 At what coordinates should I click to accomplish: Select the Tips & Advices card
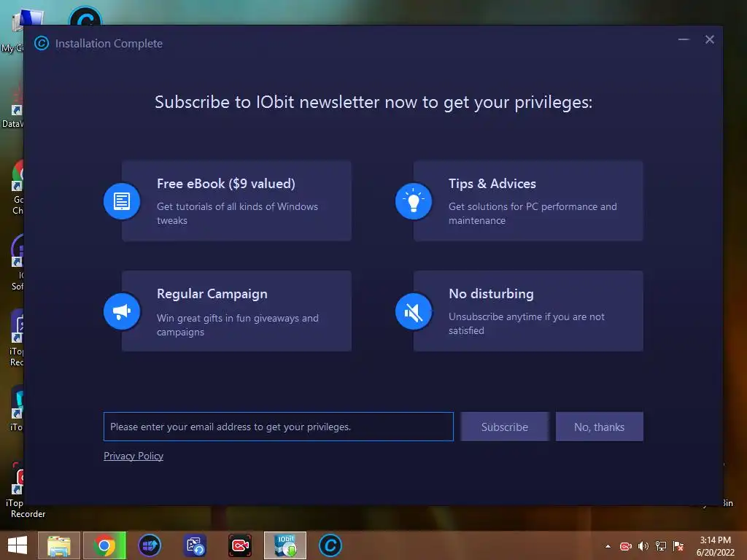[x=528, y=201]
